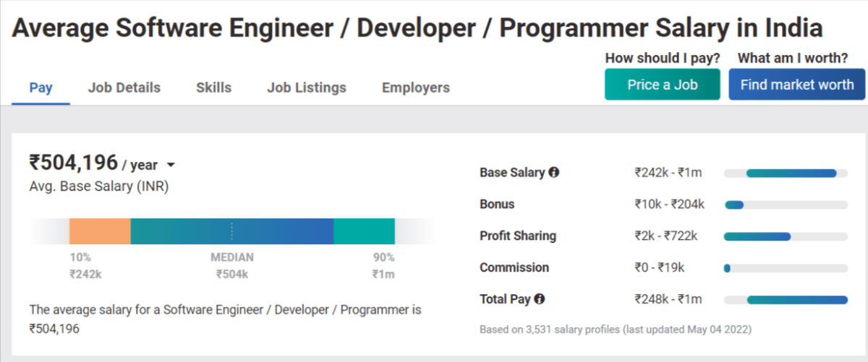Open the Base Salary info icon
Image resolution: width=868 pixels, height=362 pixels.
click(554, 173)
